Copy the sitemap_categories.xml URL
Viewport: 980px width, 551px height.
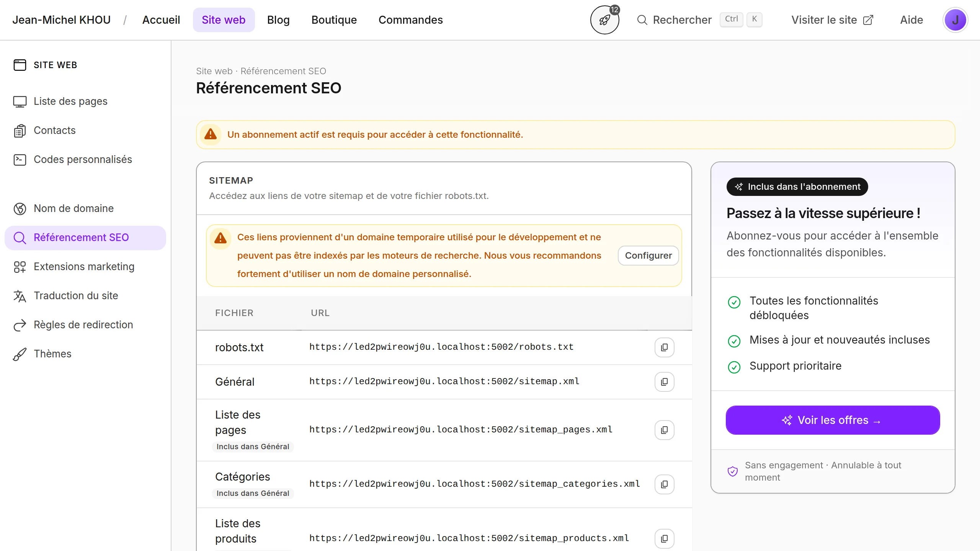(x=664, y=484)
